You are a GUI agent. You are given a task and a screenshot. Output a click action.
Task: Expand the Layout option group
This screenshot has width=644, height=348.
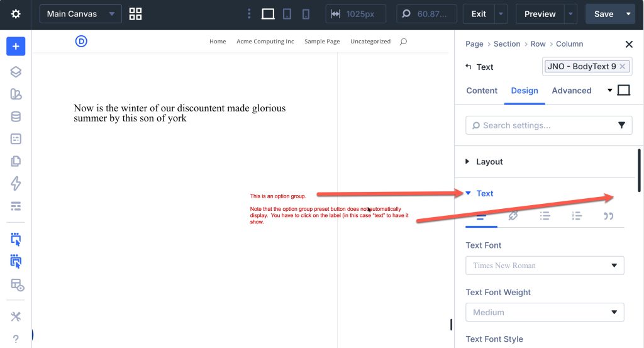(x=489, y=162)
